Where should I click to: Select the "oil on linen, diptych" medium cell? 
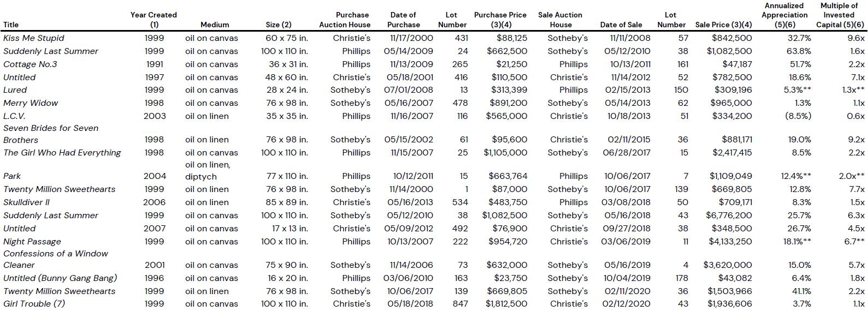(208, 171)
